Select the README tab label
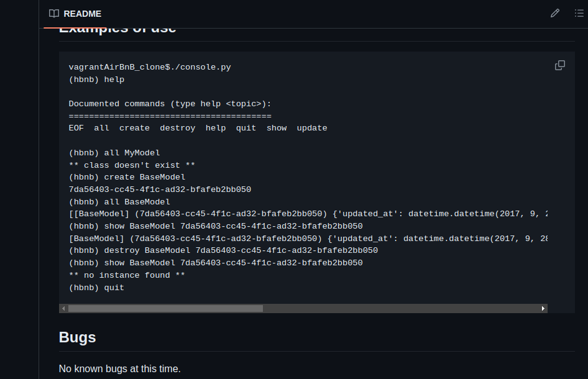Screen dimensions: 588x379 click(x=82, y=14)
